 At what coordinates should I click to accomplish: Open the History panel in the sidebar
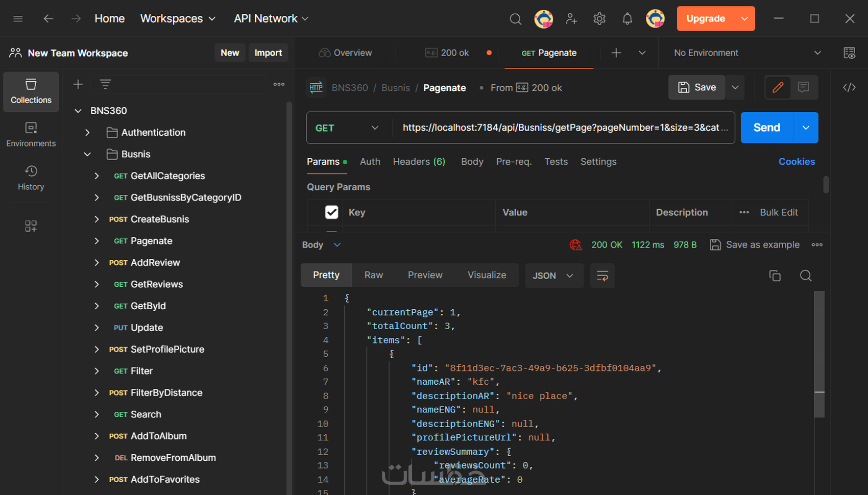pos(31,178)
